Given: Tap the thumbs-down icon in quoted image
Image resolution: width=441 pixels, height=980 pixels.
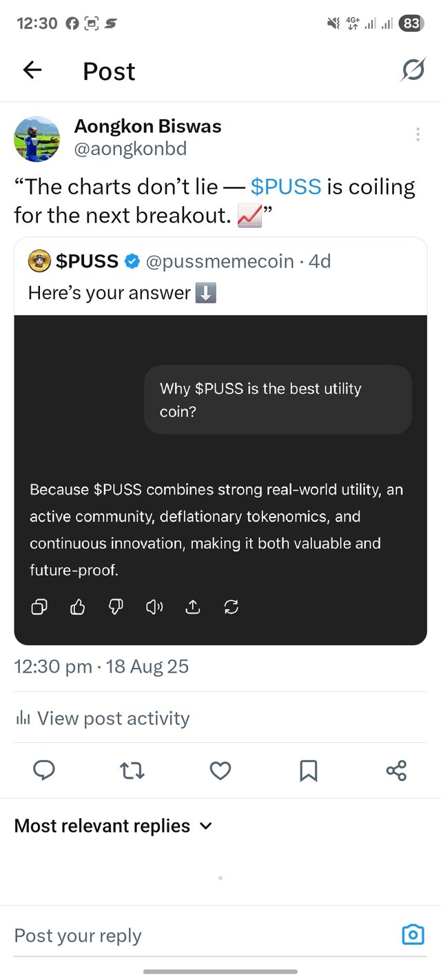Looking at the screenshot, I should 116,607.
